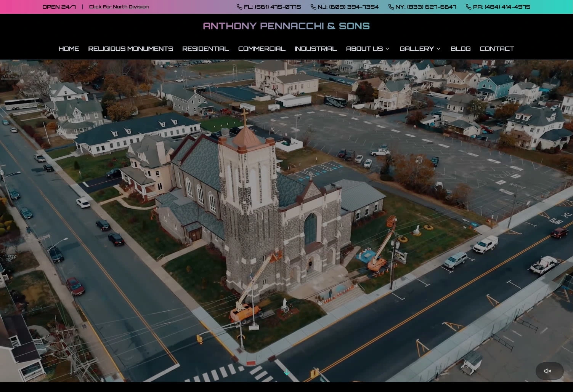573x392 pixels.
Task: Open the Blog page
Action: 460,49
